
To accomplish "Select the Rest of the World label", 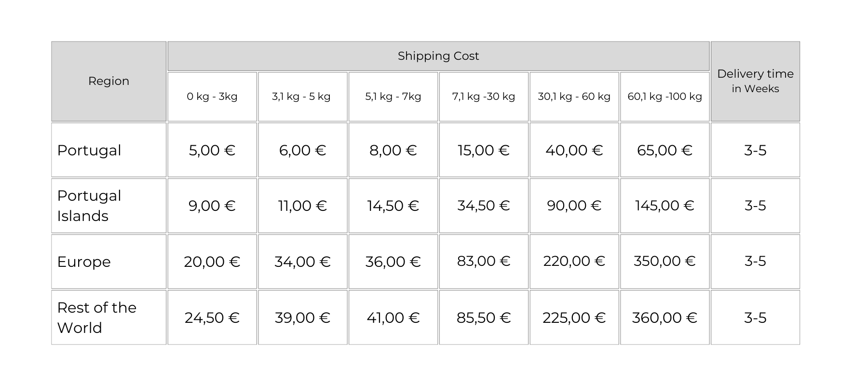I will pos(96,317).
